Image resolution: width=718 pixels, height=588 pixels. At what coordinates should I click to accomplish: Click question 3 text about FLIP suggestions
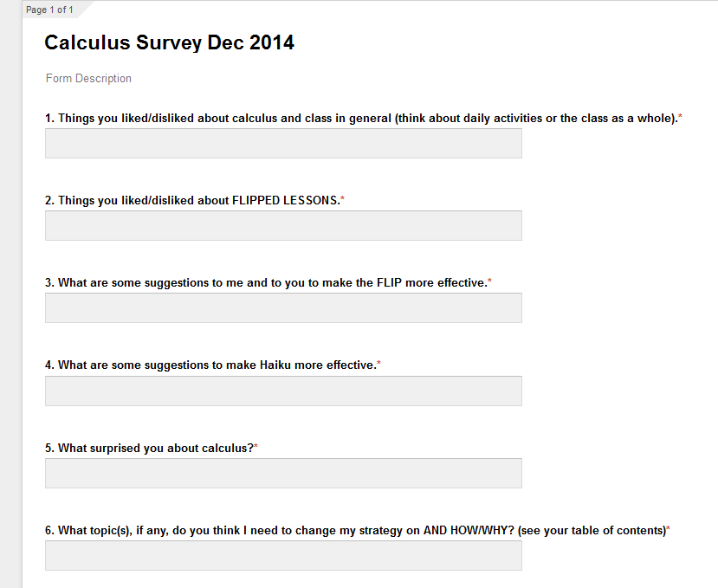(x=266, y=282)
